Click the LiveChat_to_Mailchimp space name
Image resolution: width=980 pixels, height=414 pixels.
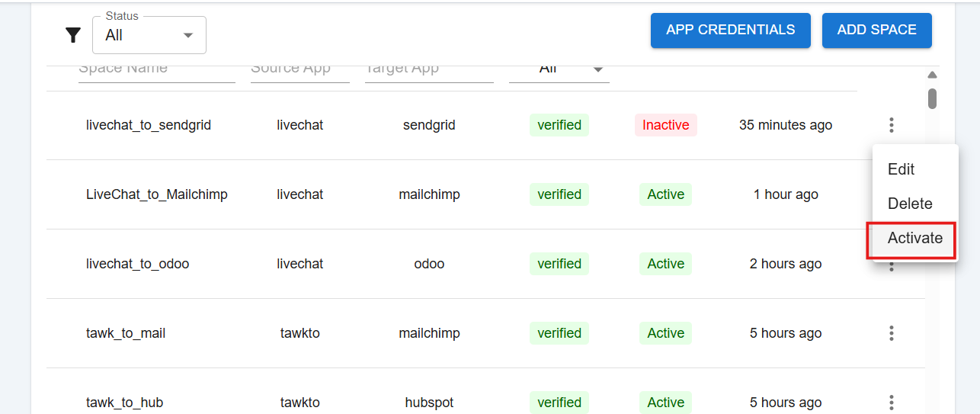(157, 194)
